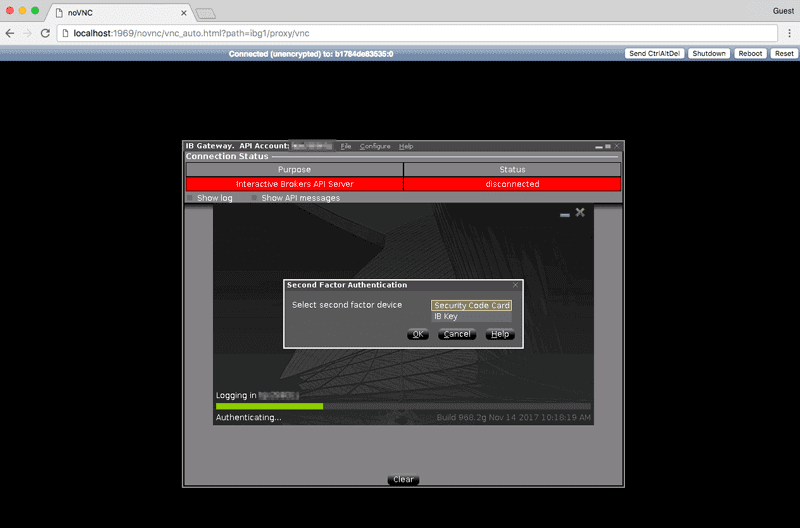This screenshot has width=800, height=528.
Task: Click Help in authentication dialog
Action: click(500, 334)
